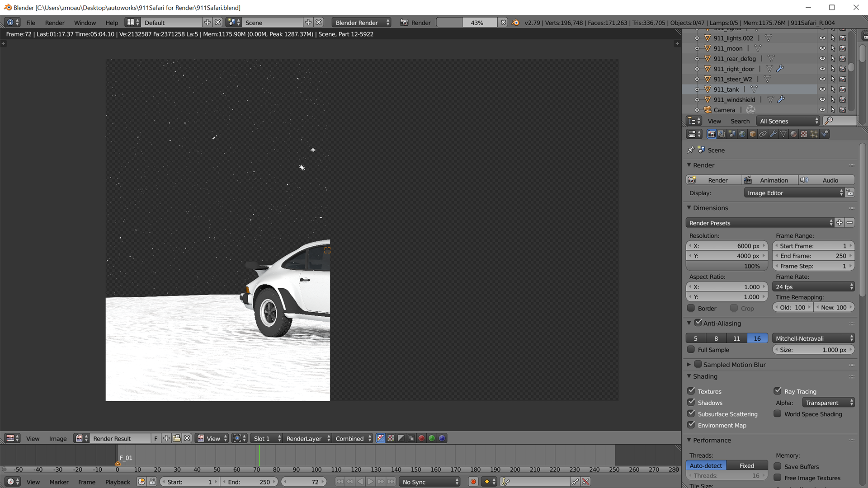Open the World properties tab
The height and width of the screenshot is (488, 868).
coord(742,134)
